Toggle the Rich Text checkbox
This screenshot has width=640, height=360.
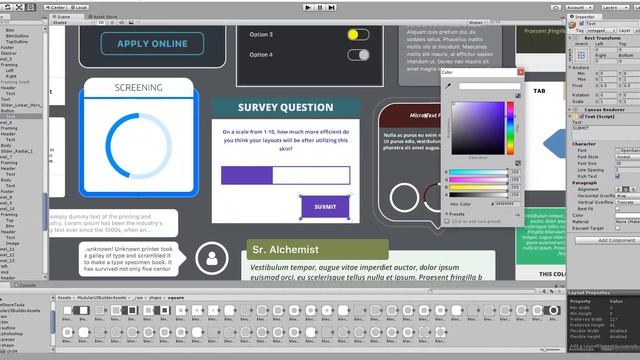[618, 176]
